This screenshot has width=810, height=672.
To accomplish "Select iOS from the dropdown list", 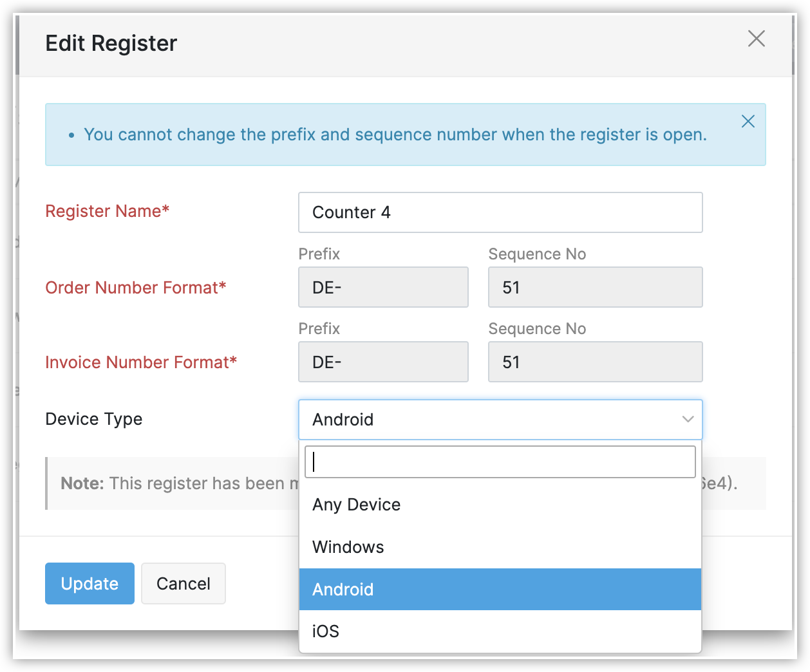I will 326,631.
